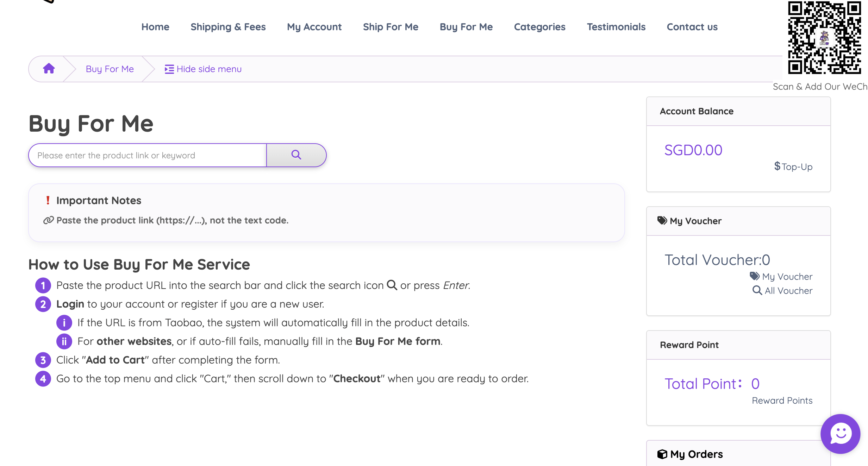Click the WeChat QR code image
Screen dimensions: 868x466
(824, 38)
